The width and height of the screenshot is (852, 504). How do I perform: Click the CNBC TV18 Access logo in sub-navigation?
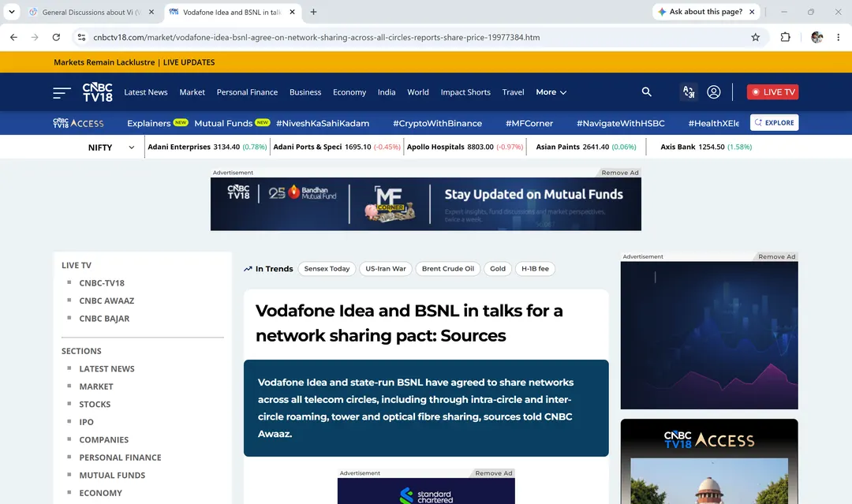click(78, 123)
